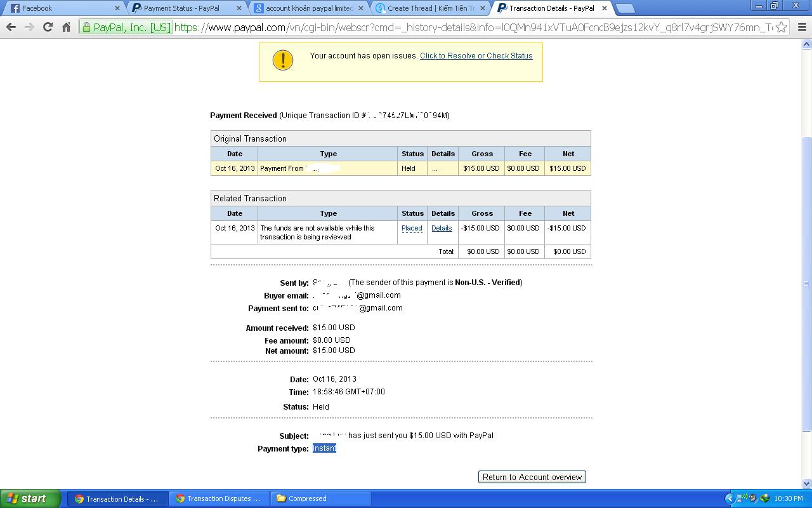This screenshot has width=812, height=508.
Task: Close the Facebook tab
Action: tap(117, 8)
